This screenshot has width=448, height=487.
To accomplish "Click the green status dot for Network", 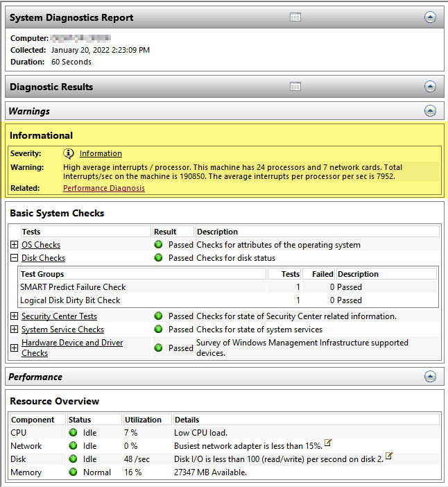I will (x=73, y=445).
